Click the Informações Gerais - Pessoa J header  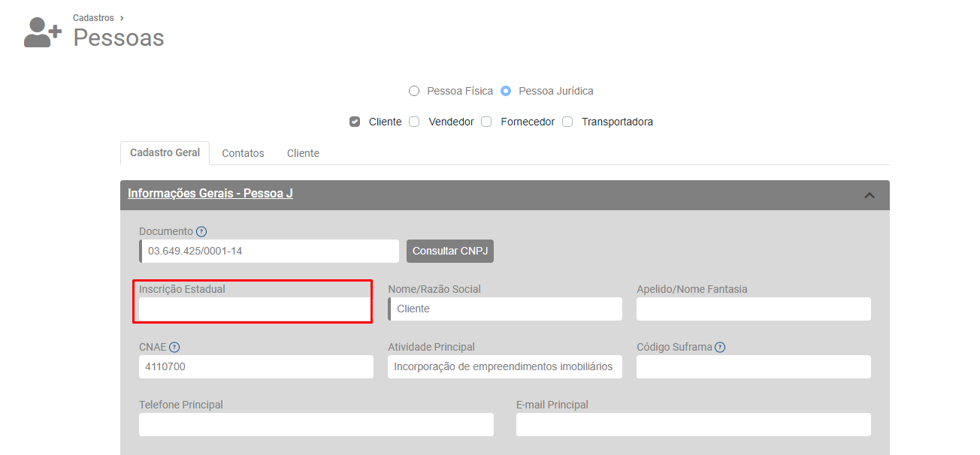[x=210, y=194]
